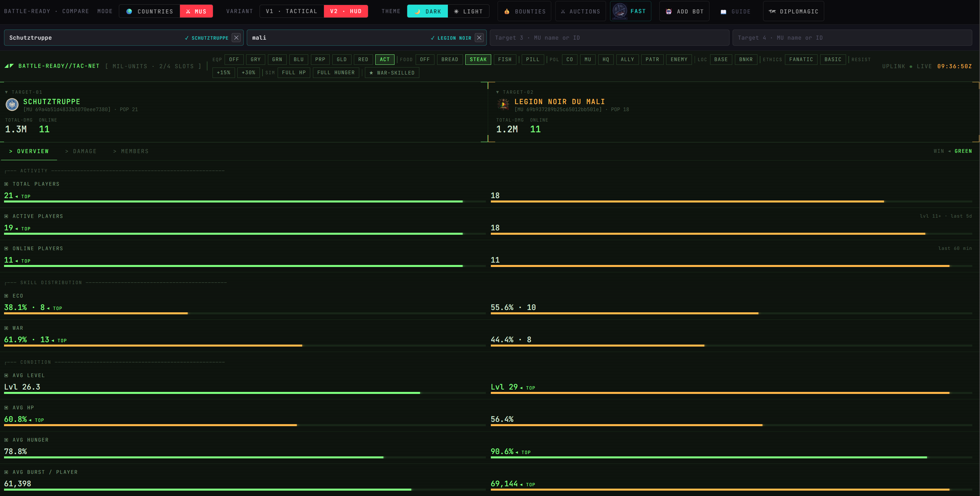This screenshot has width=980, height=496.
Task: Enable the War-Skilled simulation button
Action: pos(392,73)
